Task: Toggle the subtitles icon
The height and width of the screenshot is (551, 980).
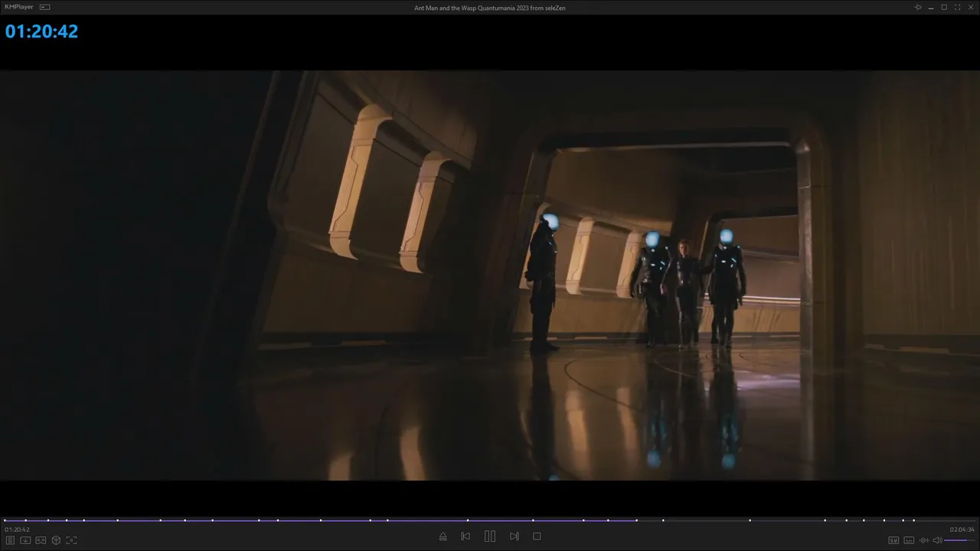Action: (909, 540)
